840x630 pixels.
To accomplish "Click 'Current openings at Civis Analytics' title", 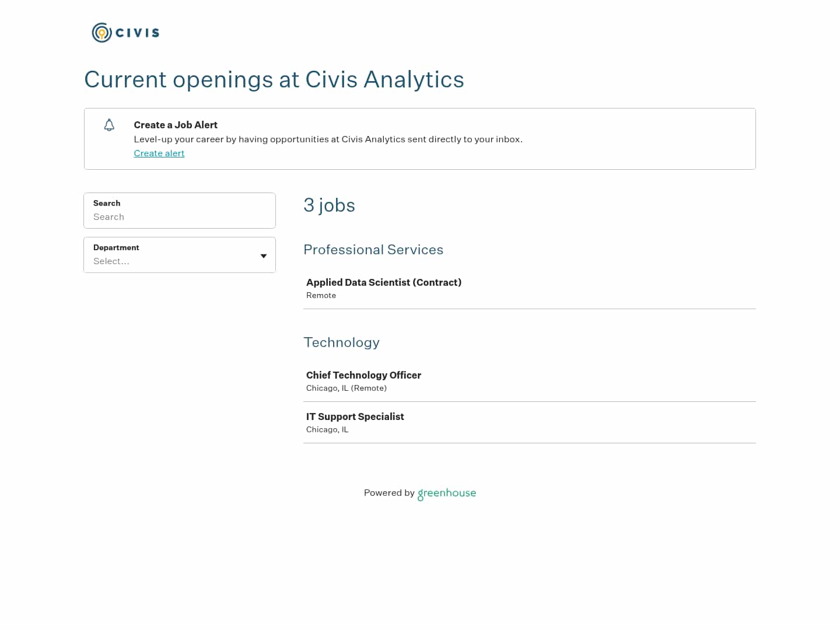I will pyautogui.click(x=274, y=79).
